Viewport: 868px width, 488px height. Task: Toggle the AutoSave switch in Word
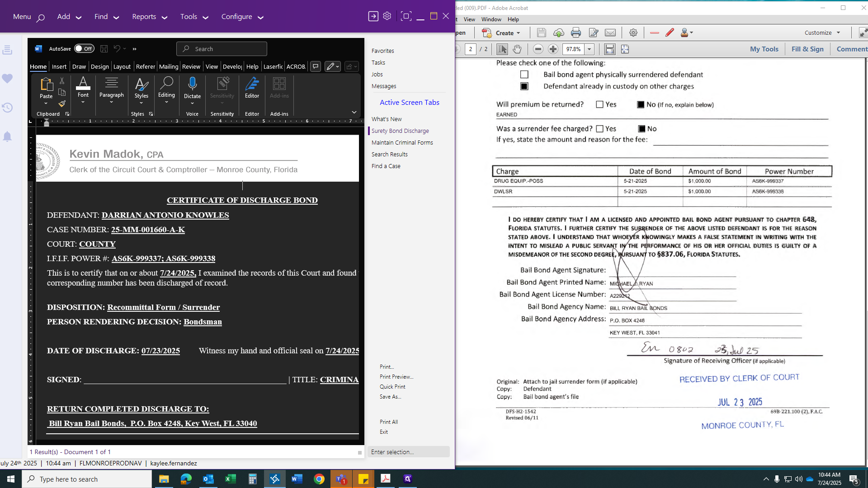point(84,49)
